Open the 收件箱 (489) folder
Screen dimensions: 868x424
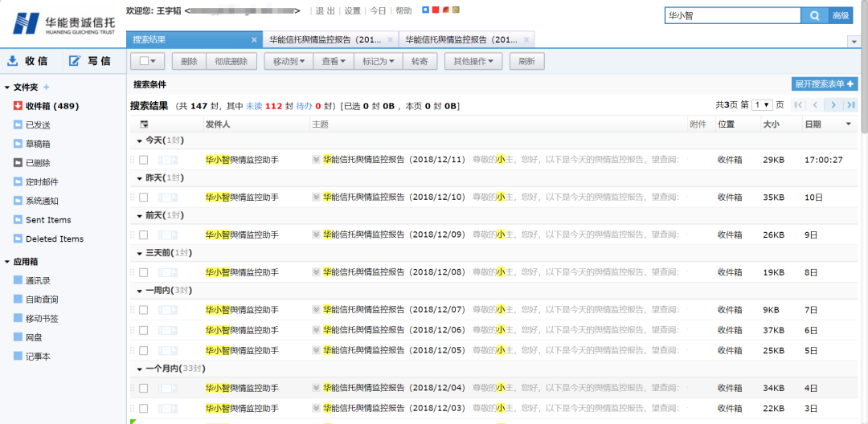(x=47, y=106)
